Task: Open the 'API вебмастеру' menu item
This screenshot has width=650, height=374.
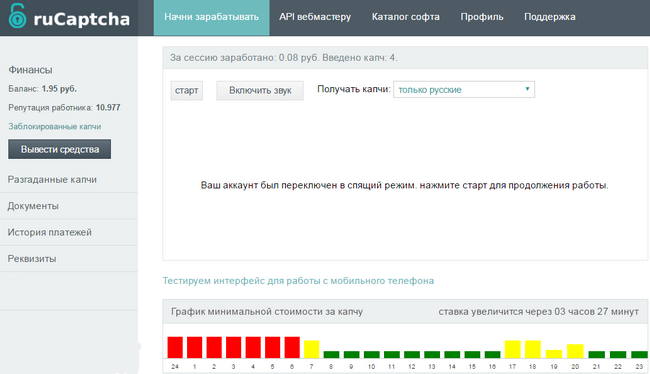Action: coord(315,17)
